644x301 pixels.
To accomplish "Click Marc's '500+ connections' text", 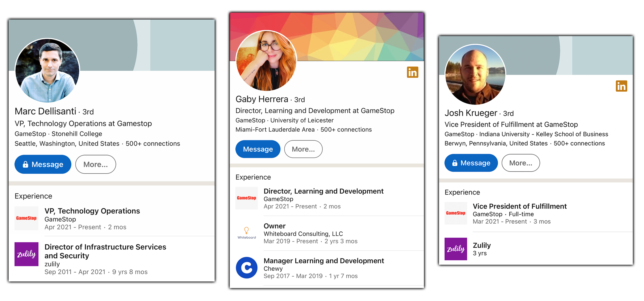I will click(153, 143).
